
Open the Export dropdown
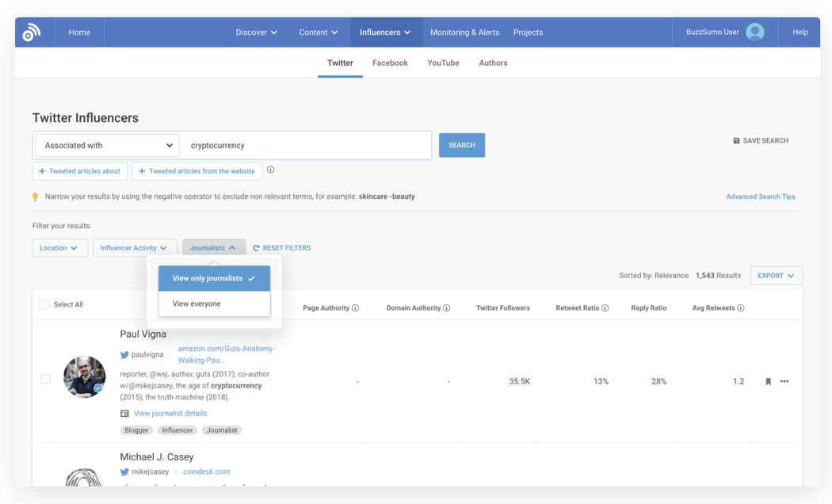point(776,276)
